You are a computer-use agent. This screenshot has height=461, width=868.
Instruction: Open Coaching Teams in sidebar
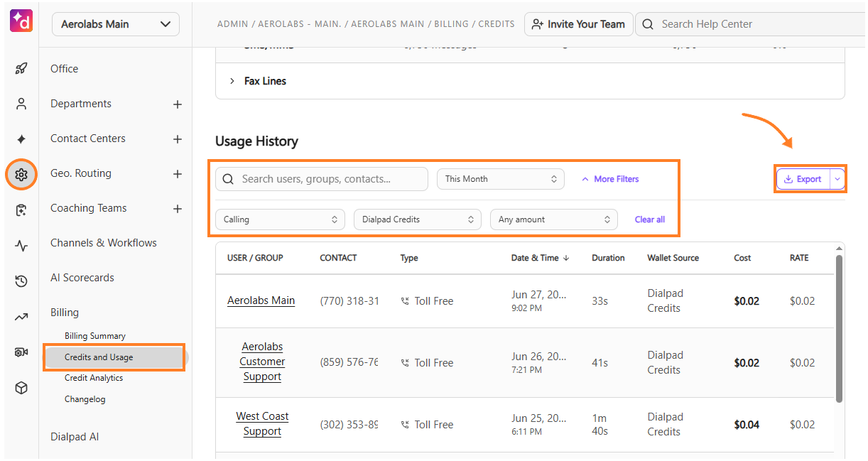click(x=89, y=208)
